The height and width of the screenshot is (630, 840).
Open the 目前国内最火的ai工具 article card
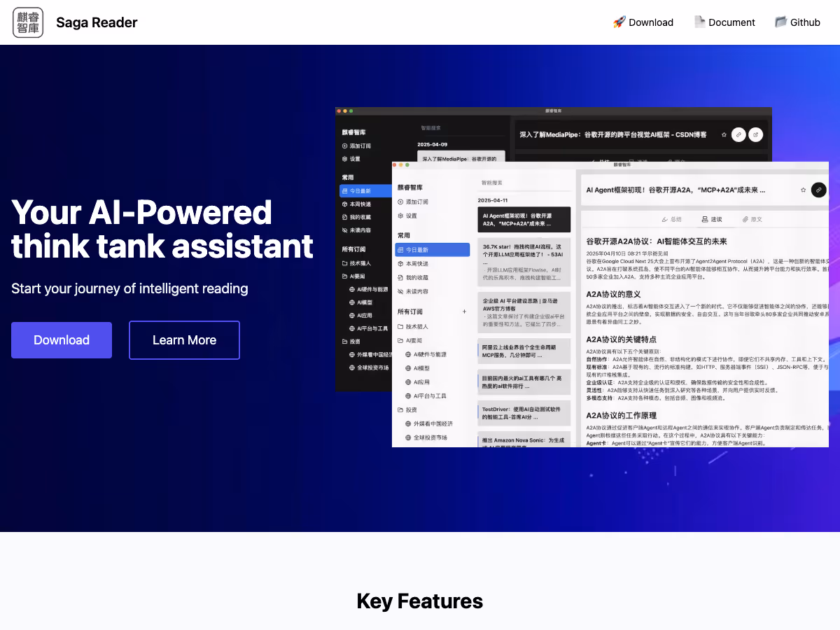pyautogui.click(x=524, y=381)
